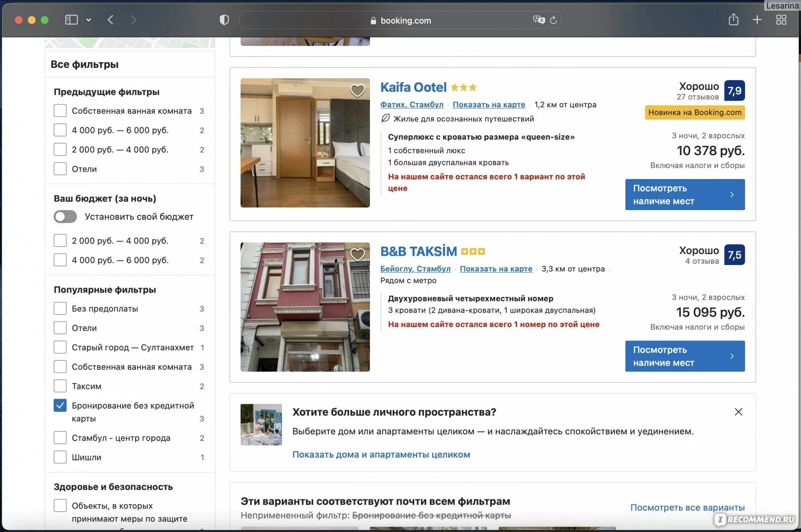The image size is (801, 532).
Task: Click the map preview above filters
Action: point(130,43)
